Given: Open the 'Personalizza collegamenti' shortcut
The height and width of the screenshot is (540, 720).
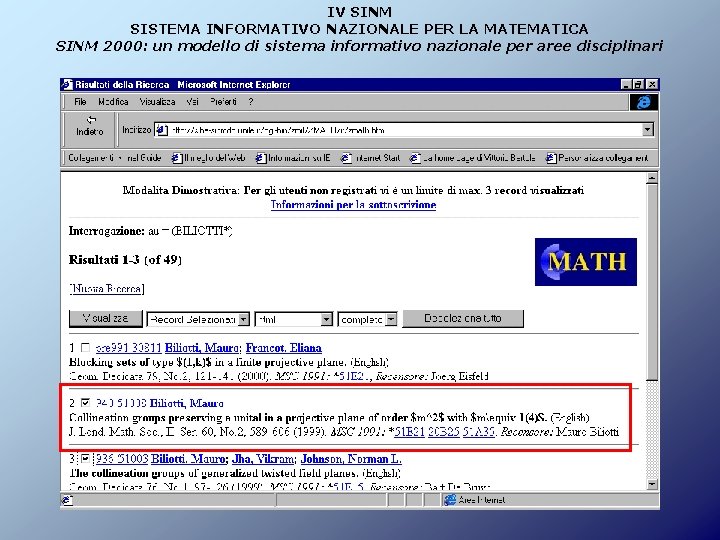Looking at the screenshot, I should 597,158.
